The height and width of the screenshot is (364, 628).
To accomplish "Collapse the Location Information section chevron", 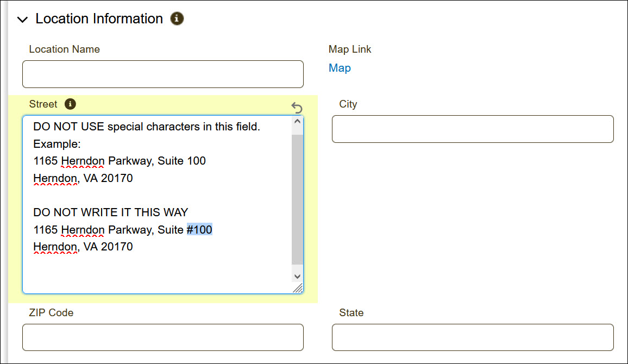I will [x=22, y=20].
